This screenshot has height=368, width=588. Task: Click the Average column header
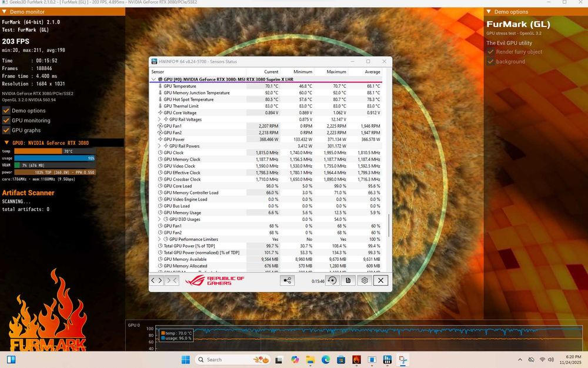point(365,72)
